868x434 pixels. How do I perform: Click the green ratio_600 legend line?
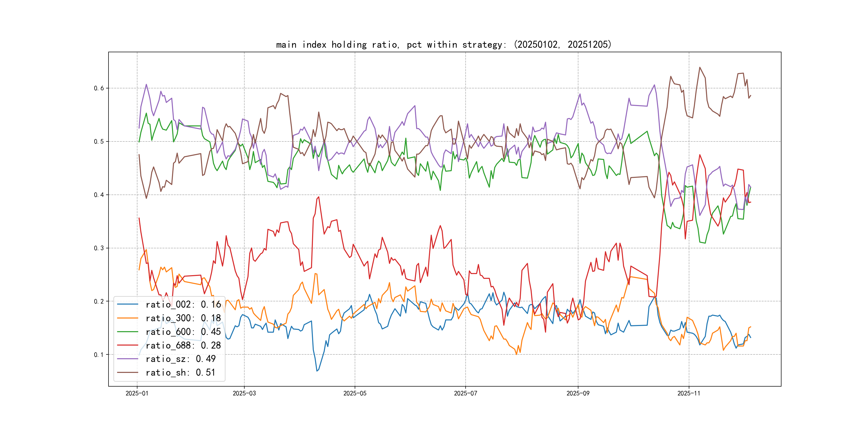pos(127,332)
